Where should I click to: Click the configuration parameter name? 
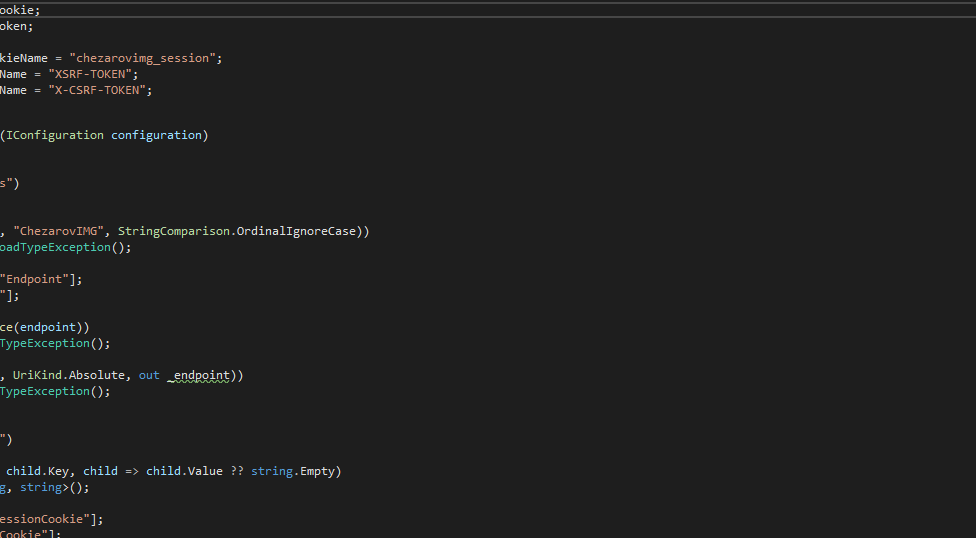pyautogui.click(x=156, y=135)
